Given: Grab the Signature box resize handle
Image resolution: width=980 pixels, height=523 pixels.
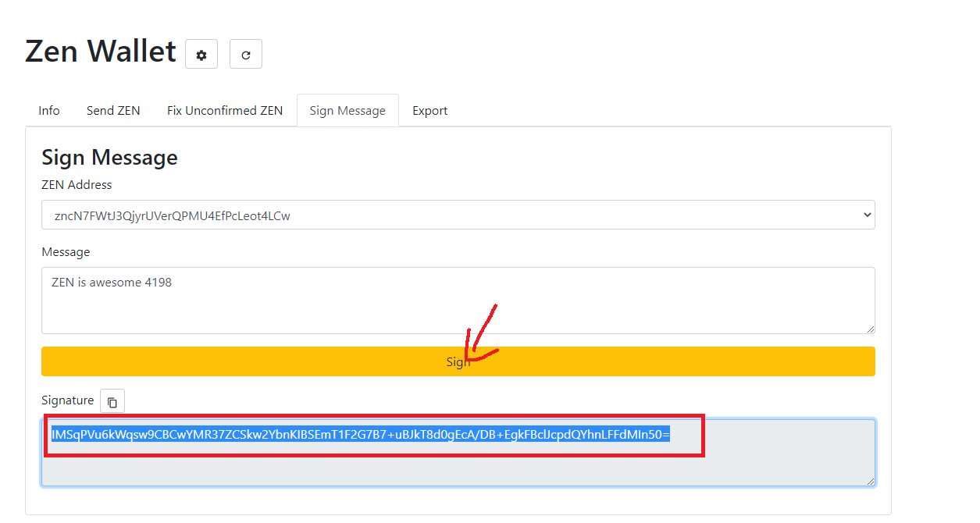Looking at the screenshot, I should click(x=870, y=482).
